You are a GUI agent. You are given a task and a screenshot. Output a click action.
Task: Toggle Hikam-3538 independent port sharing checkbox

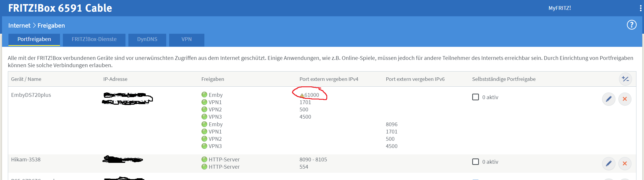pos(475,161)
